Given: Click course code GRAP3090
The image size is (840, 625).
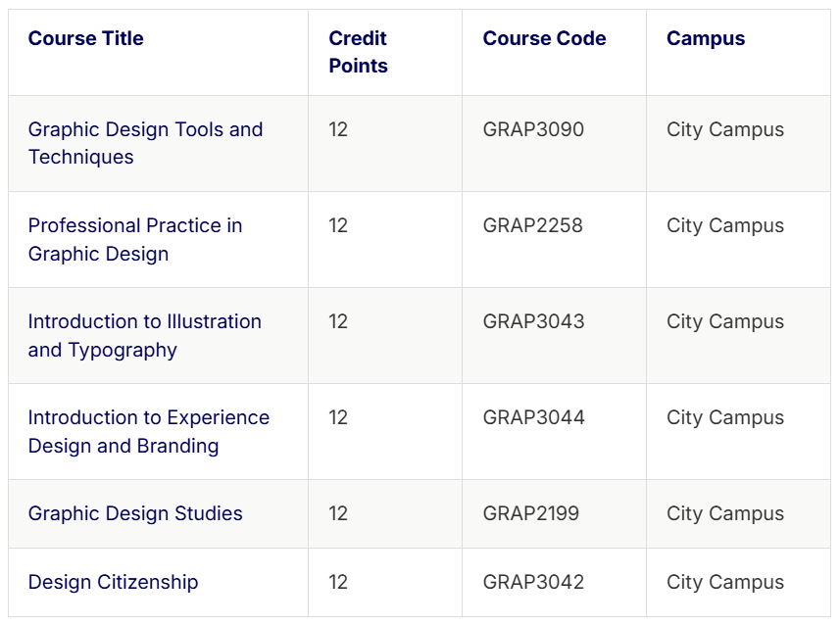Looking at the screenshot, I should [x=533, y=129].
